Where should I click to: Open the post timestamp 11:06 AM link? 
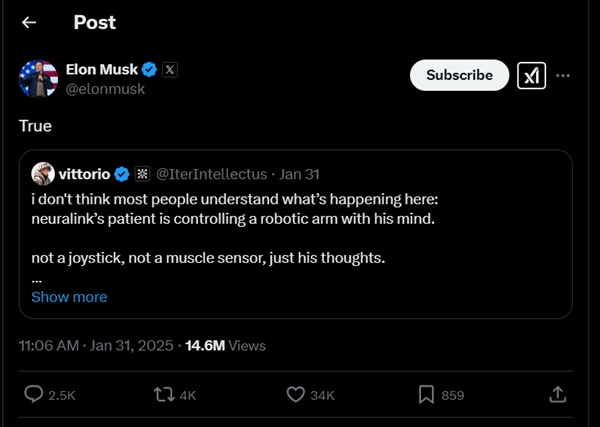point(48,346)
